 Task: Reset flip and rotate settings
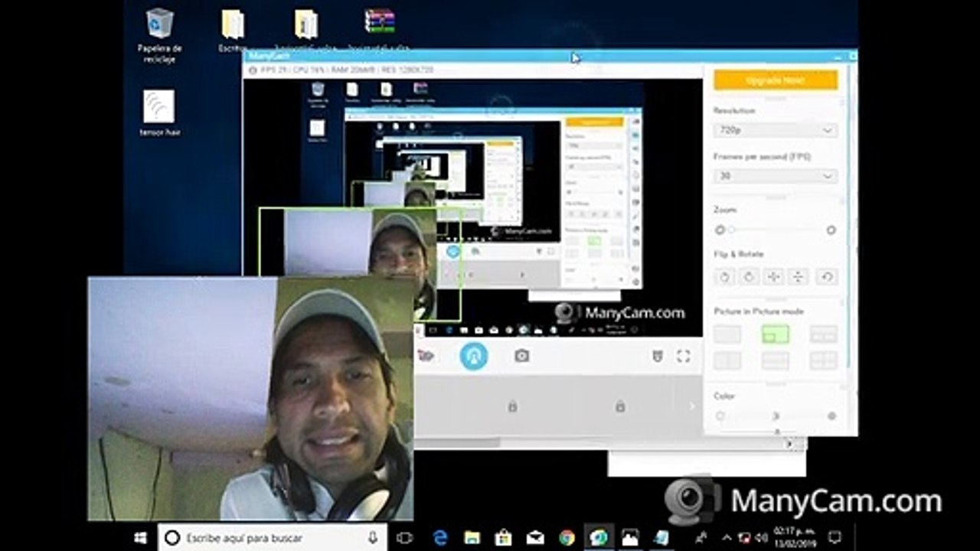pyautogui.click(x=826, y=277)
